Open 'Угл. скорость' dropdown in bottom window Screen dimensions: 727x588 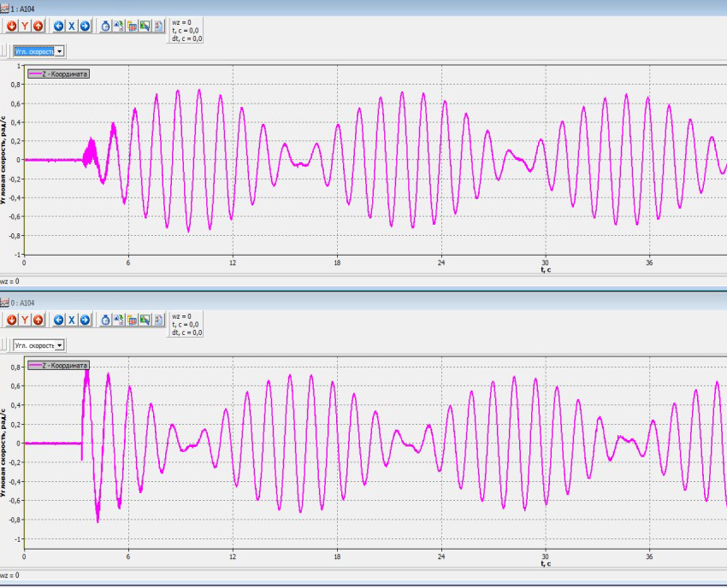[x=59, y=345]
